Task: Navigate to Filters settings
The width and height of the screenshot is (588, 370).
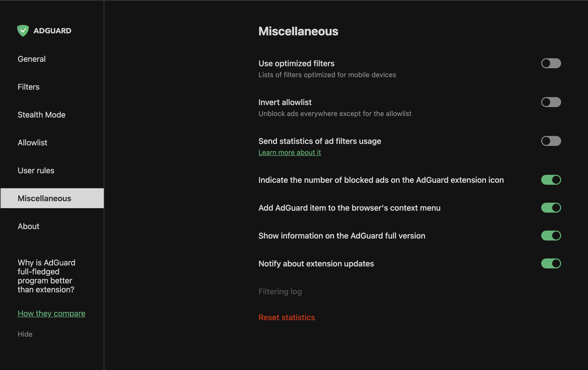Action: pyautogui.click(x=29, y=87)
